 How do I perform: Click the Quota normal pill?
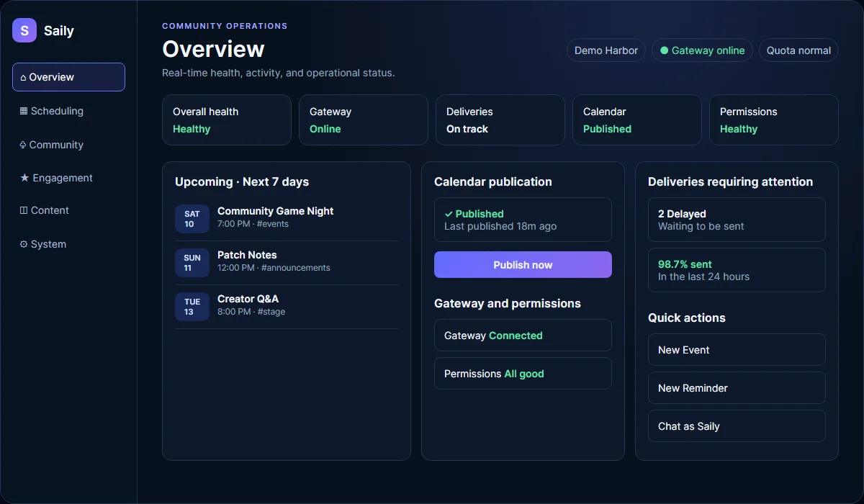click(x=798, y=50)
